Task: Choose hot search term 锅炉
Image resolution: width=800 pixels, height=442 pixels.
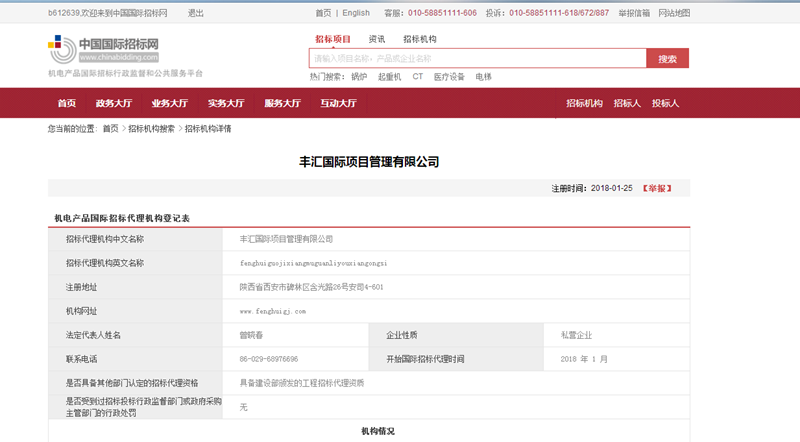Action: (x=359, y=77)
